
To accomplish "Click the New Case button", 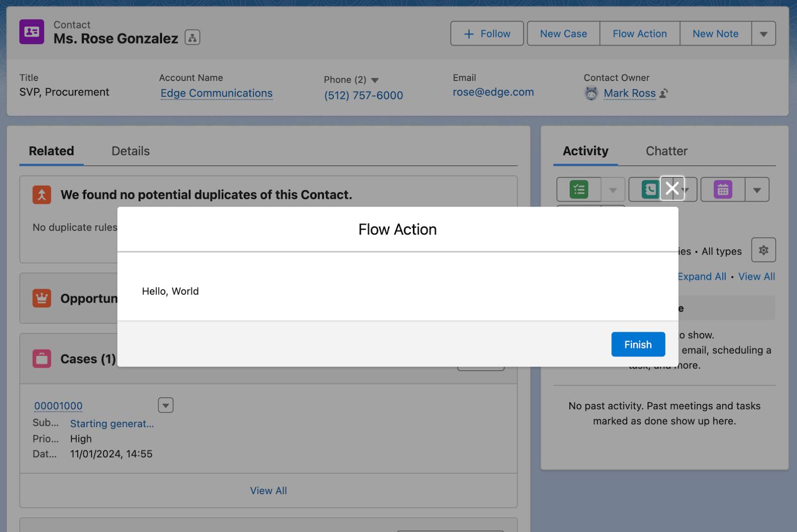I will [x=563, y=34].
